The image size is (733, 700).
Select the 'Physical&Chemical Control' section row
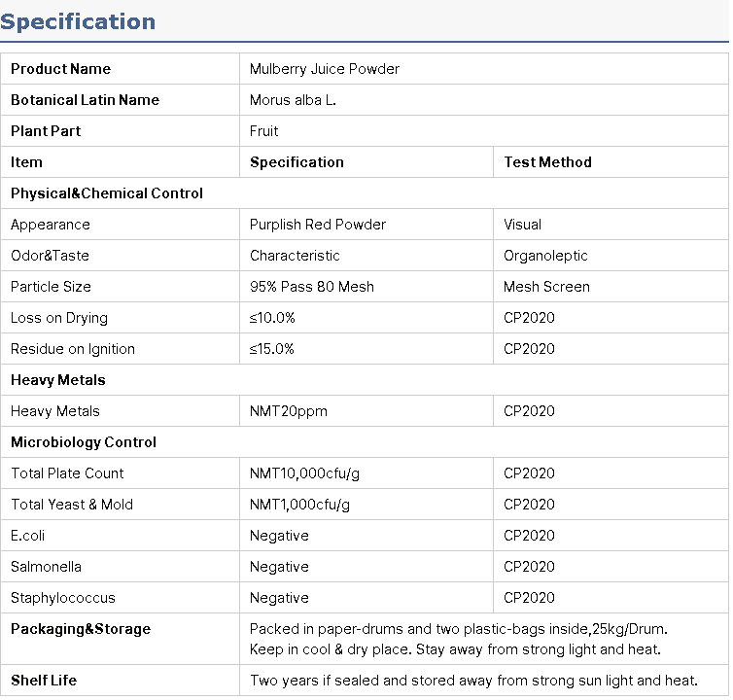(365, 193)
